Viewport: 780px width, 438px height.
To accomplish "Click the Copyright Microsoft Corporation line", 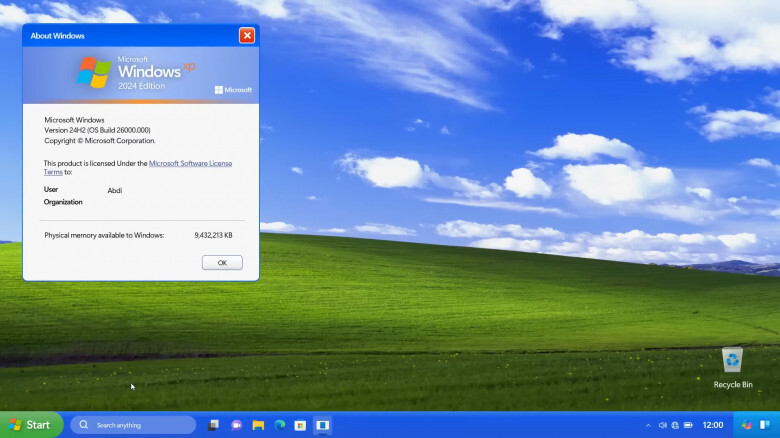I will click(99, 141).
